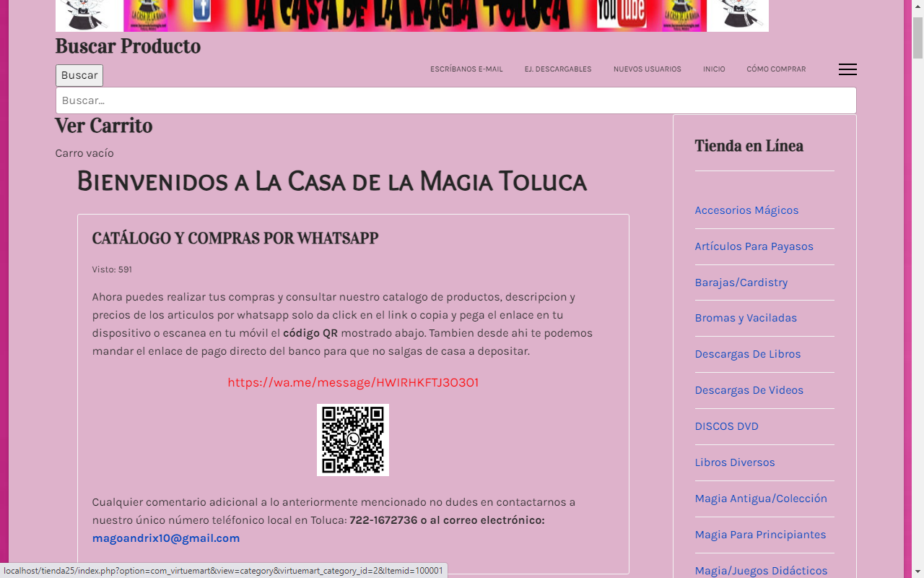Viewport: 924px width, 578px height.
Task: Click the phone number 722-1672736
Action: 383,520
